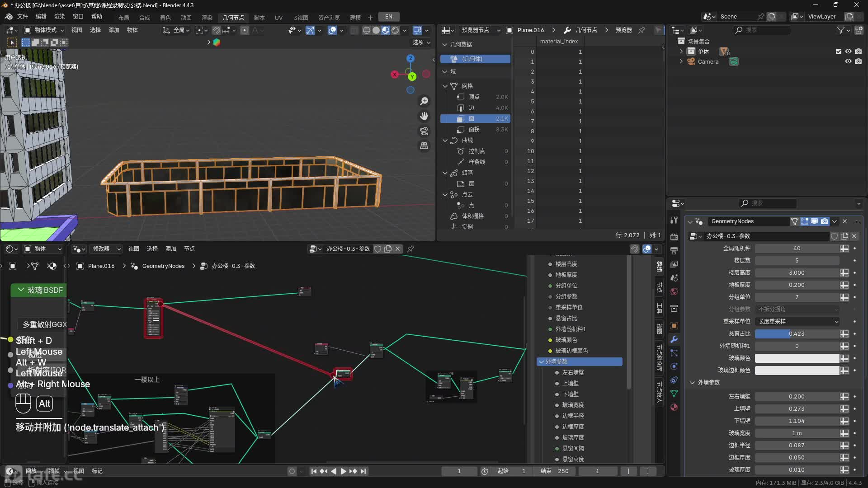Adjust the 悬窗占比 slider value
The height and width of the screenshot is (488, 868).
click(x=797, y=334)
